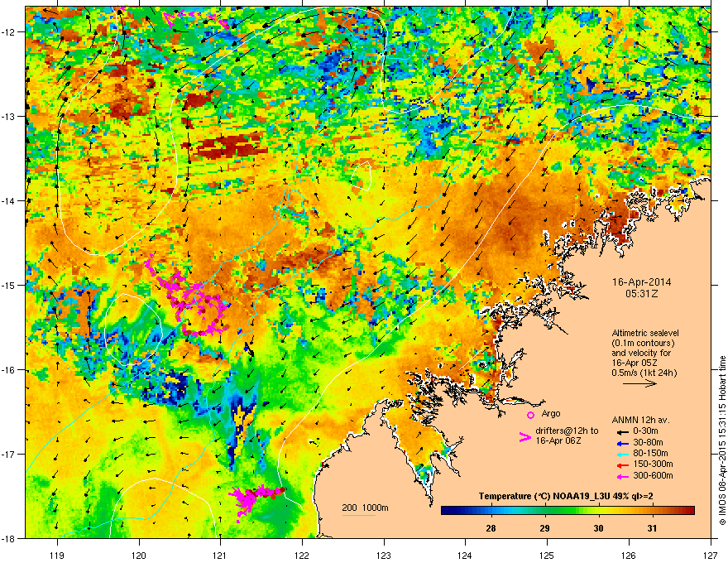Click longitude axis label 126
This screenshot has height=563, width=728.
(x=629, y=555)
